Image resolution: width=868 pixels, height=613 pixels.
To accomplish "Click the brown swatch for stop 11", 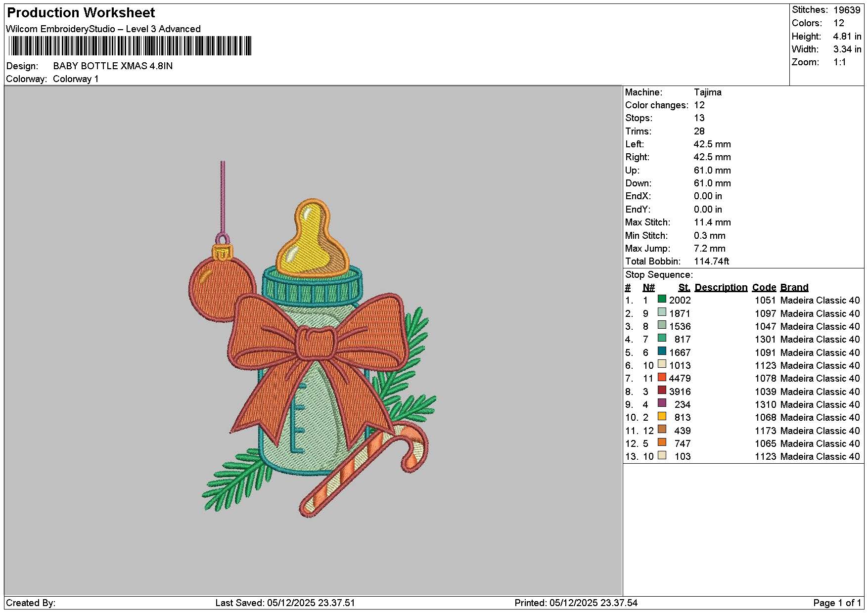I will pos(662,430).
